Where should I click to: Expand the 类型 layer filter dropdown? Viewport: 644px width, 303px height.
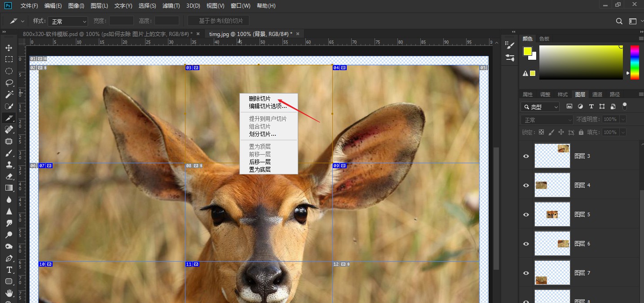coord(540,107)
